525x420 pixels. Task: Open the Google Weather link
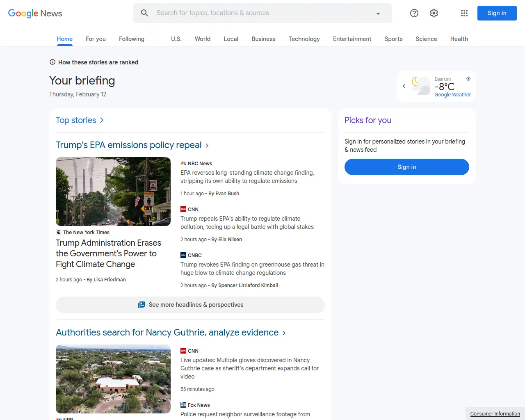[452, 94]
